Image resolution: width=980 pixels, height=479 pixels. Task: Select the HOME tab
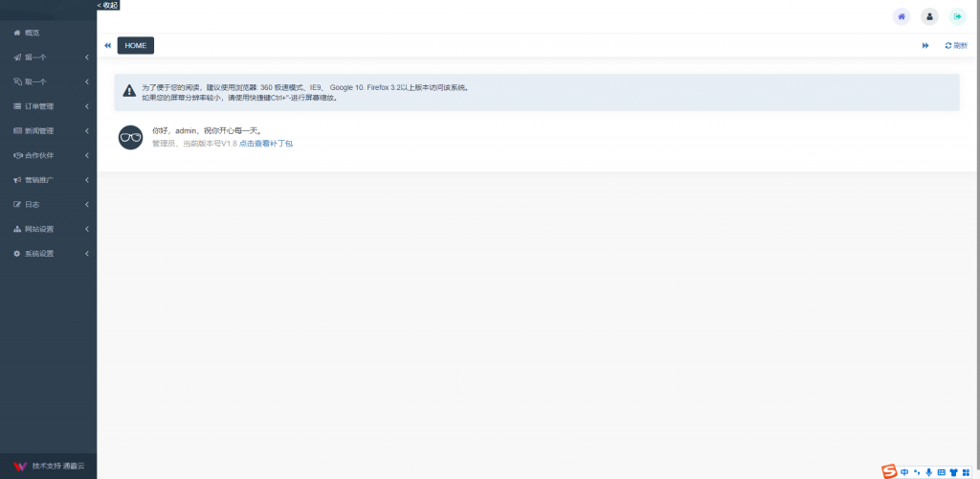tap(135, 45)
